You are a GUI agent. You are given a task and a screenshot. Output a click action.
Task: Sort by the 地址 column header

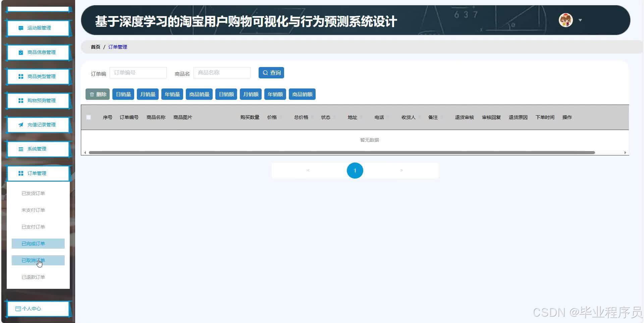353,117
